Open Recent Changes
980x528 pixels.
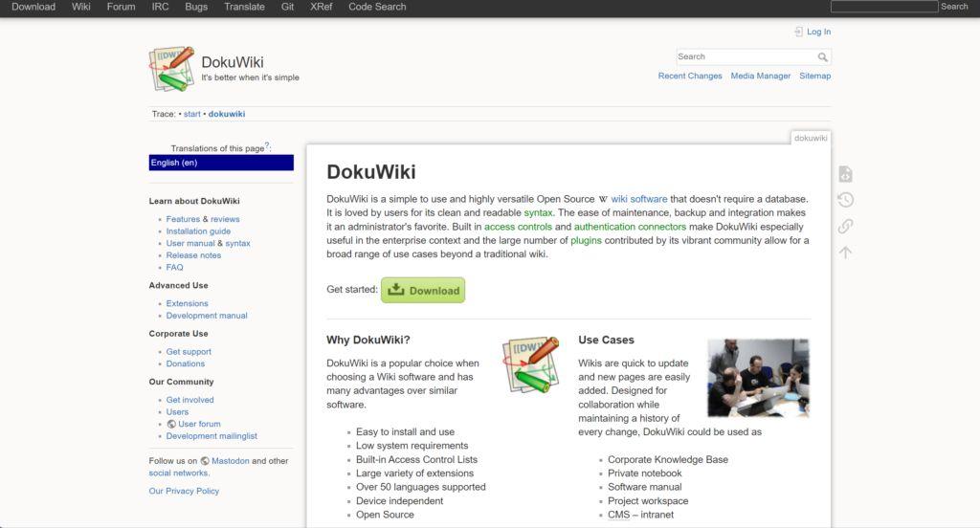pyautogui.click(x=690, y=76)
